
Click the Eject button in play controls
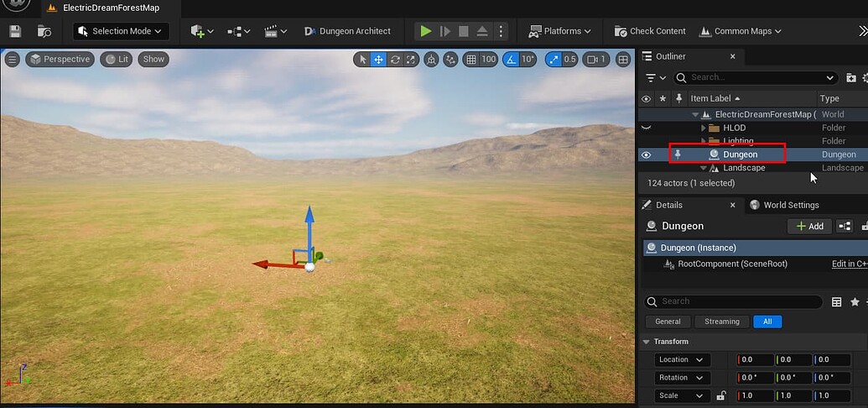(x=482, y=31)
